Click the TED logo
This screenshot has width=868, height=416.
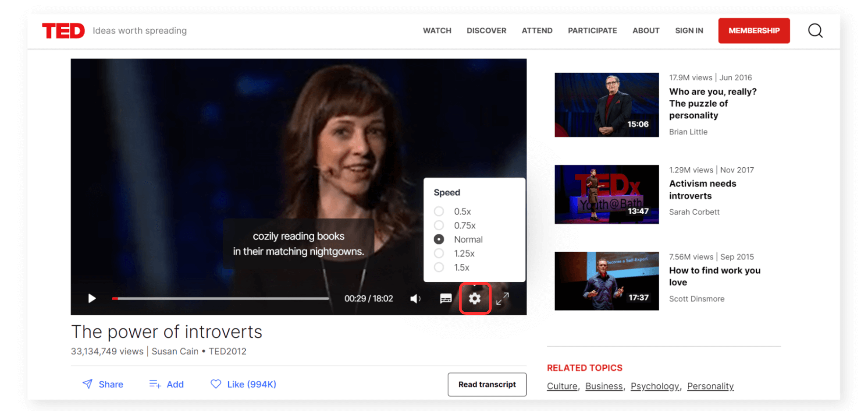(x=64, y=31)
